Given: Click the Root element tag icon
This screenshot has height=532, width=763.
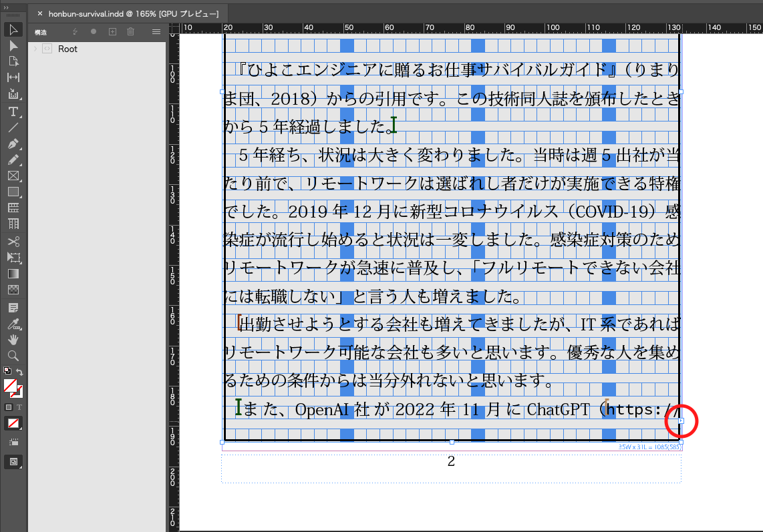Looking at the screenshot, I should tap(47, 49).
